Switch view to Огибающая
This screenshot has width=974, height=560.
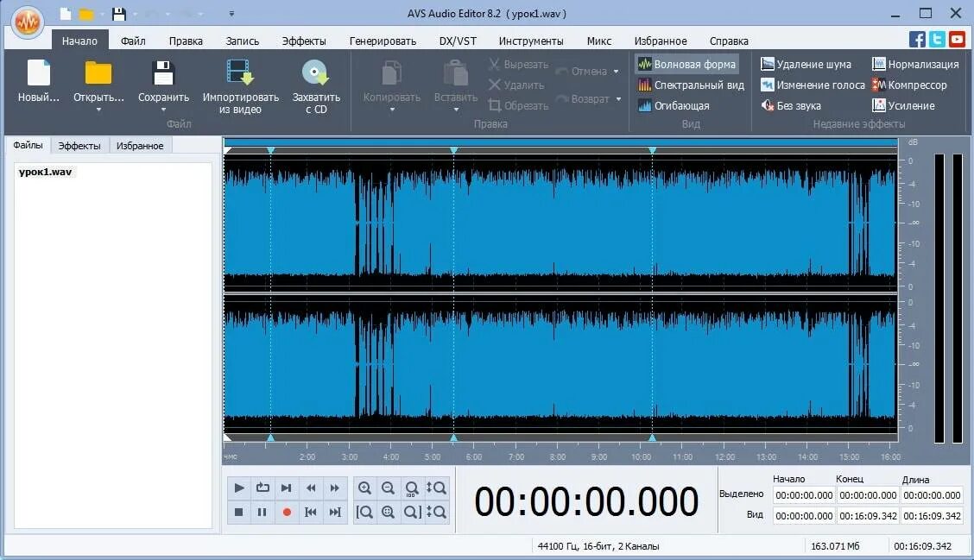click(x=674, y=105)
